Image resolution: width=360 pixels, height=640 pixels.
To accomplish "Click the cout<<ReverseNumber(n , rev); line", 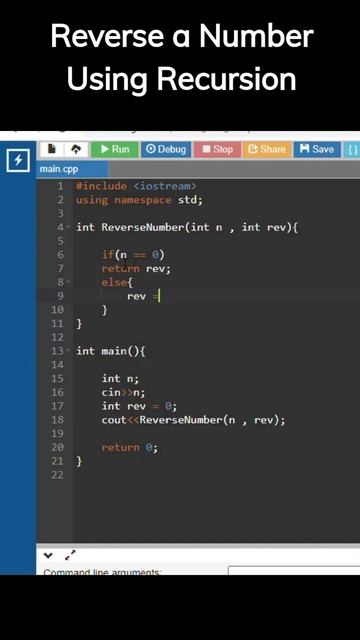I will (193, 420).
